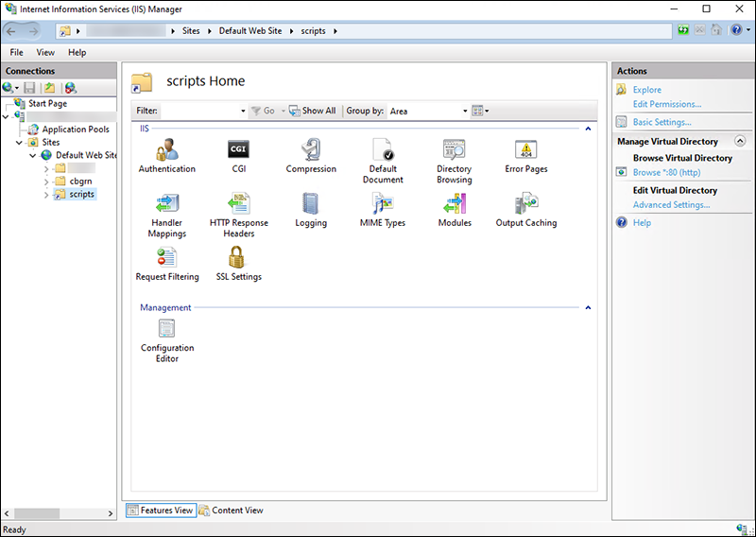Click the Forward navigation arrow
Screen dimensions: 756x537
coord(33,31)
